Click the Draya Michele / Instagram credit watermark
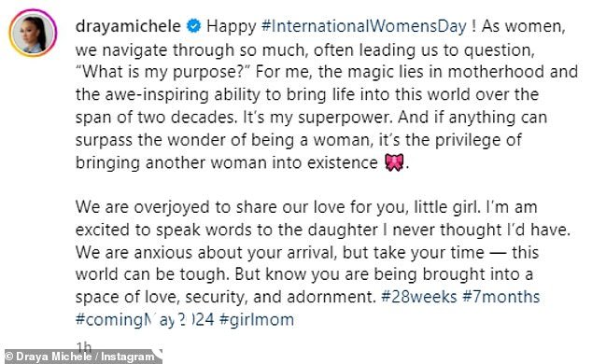 pos(83,357)
